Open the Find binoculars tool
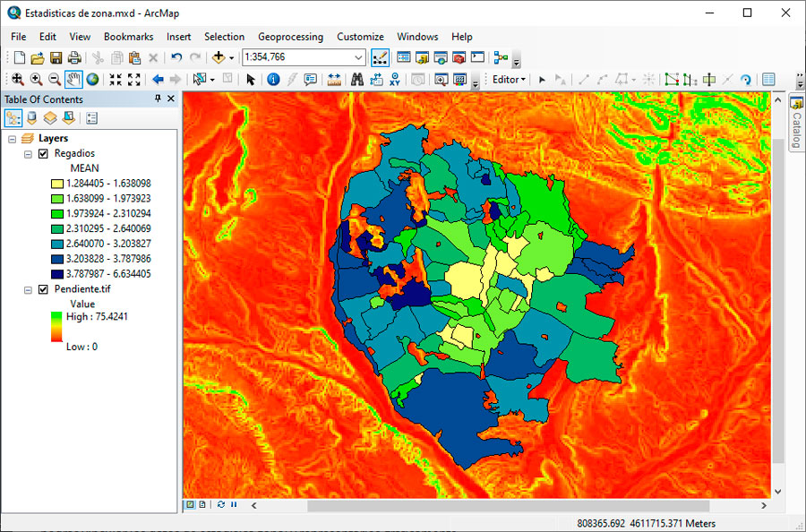The height and width of the screenshot is (532, 806). [356, 79]
